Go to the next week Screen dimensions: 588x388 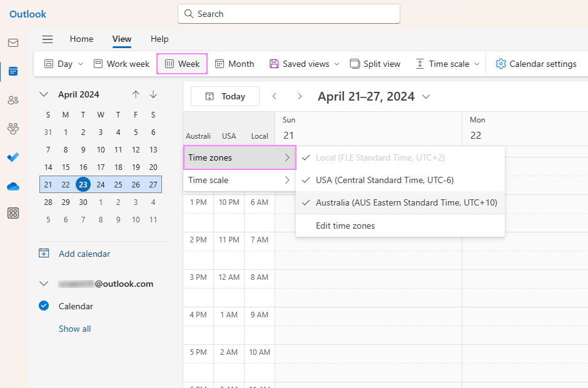(x=300, y=96)
